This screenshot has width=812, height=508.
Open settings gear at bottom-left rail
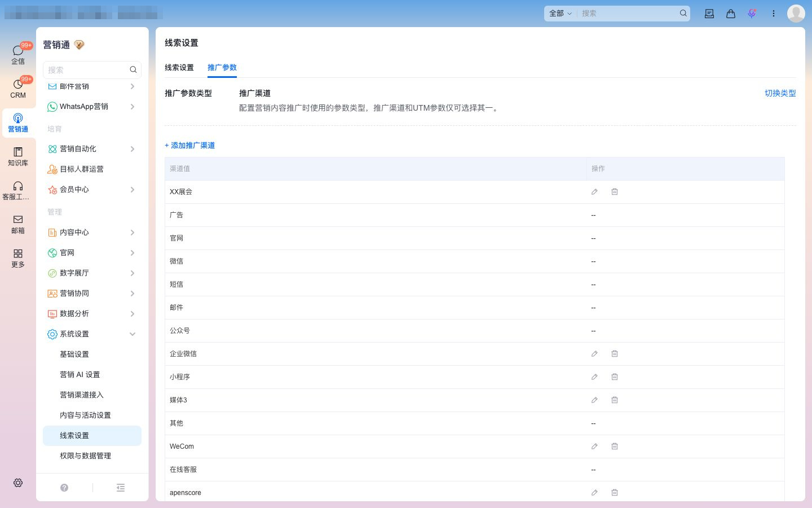click(x=18, y=483)
